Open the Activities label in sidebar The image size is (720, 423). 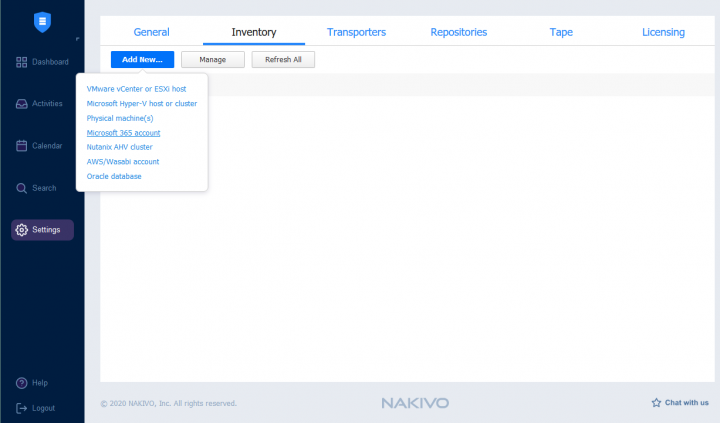(x=47, y=104)
